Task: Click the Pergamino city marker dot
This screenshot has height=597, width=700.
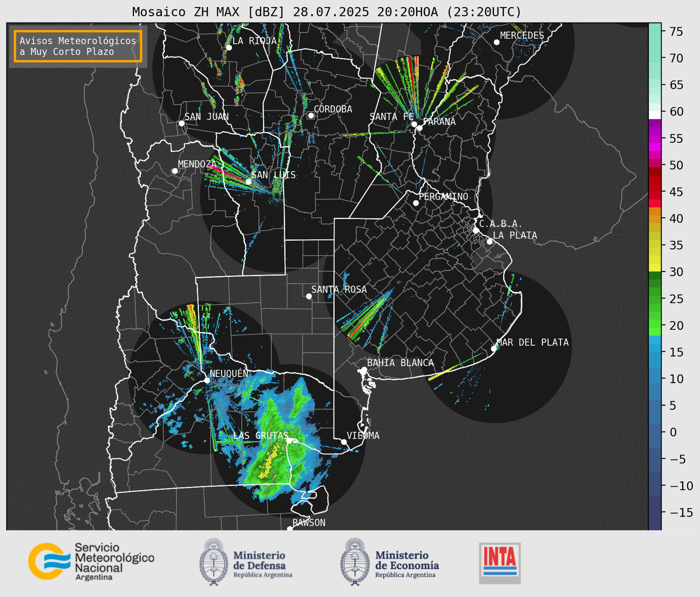Action: tap(416, 203)
